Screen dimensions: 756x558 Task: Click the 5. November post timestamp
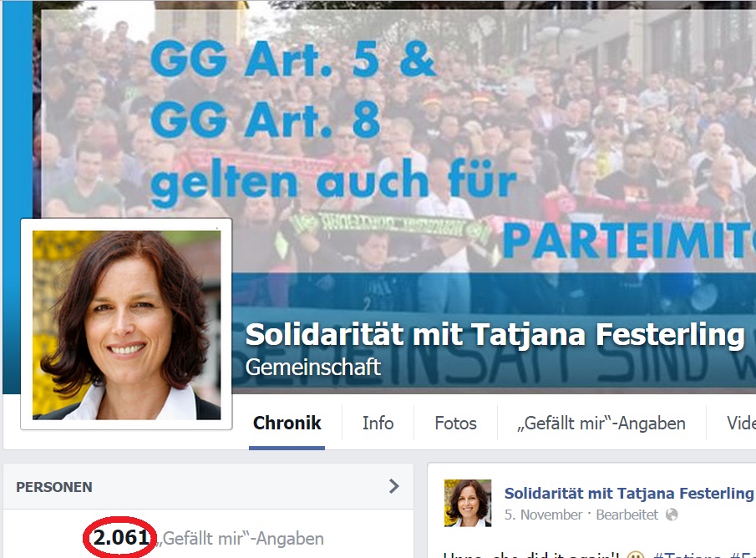[543, 515]
